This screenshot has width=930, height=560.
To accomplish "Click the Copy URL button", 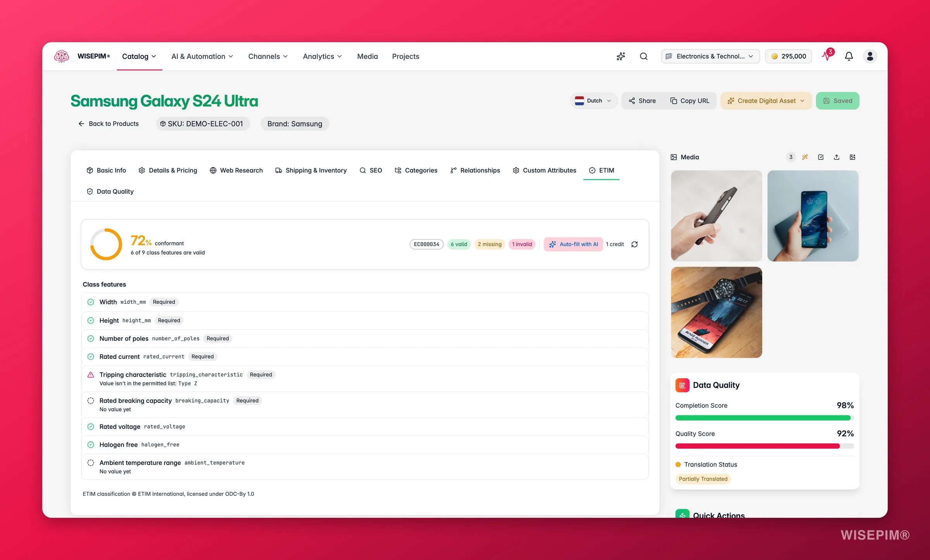I will (x=690, y=101).
